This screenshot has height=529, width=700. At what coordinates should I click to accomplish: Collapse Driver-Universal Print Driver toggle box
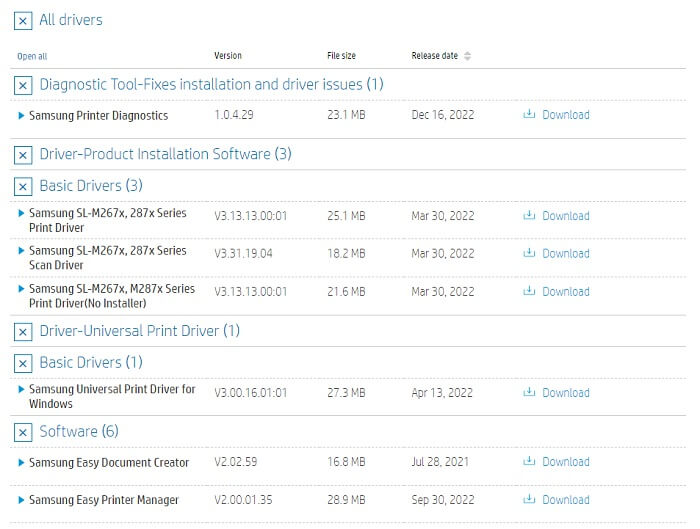[23, 332]
